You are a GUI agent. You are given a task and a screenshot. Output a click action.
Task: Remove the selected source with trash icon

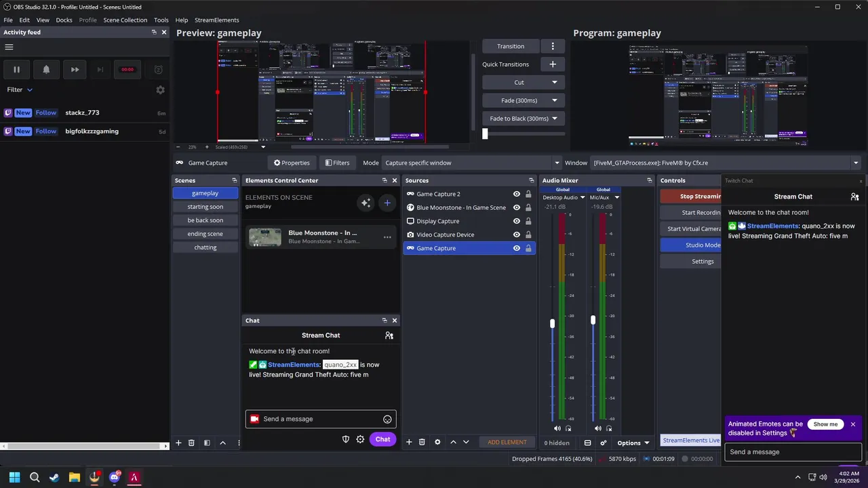tap(422, 442)
